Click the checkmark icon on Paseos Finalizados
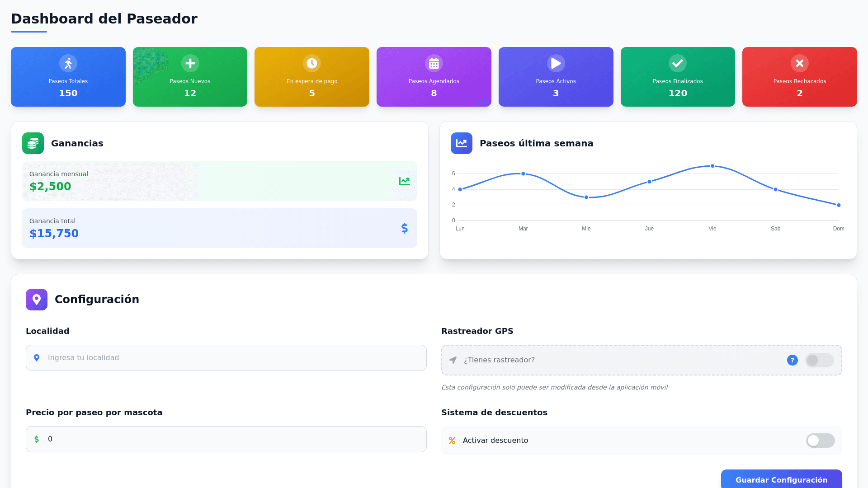The height and width of the screenshot is (488, 868). point(678,63)
